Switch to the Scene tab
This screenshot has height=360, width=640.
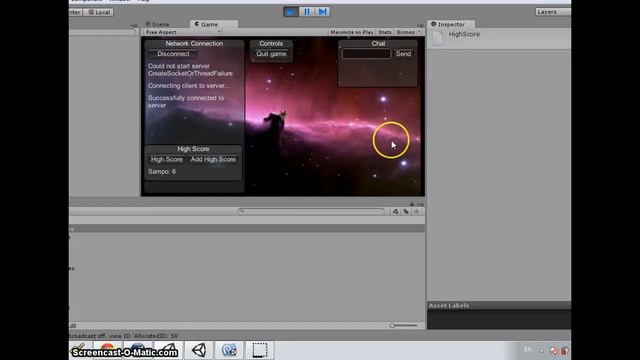tap(158, 24)
